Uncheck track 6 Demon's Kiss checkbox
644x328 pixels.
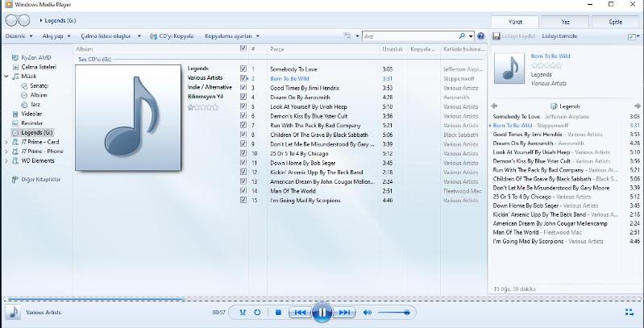click(x=243, y=116)
